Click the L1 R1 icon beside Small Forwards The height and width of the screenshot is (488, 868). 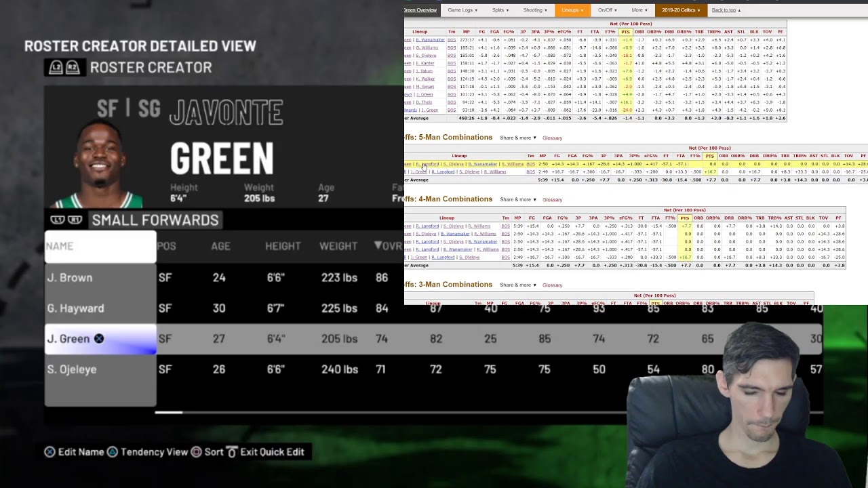point(66,220)
